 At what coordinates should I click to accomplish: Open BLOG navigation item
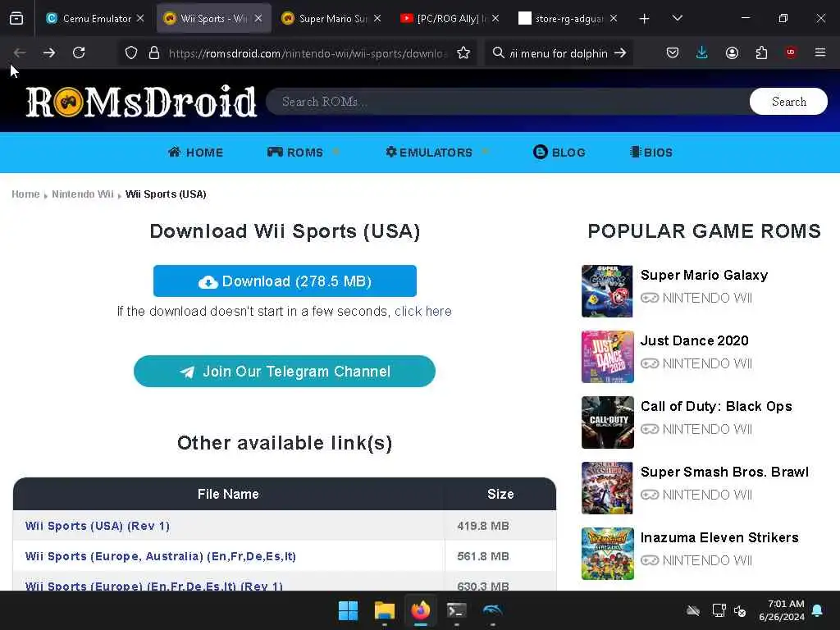559,153
